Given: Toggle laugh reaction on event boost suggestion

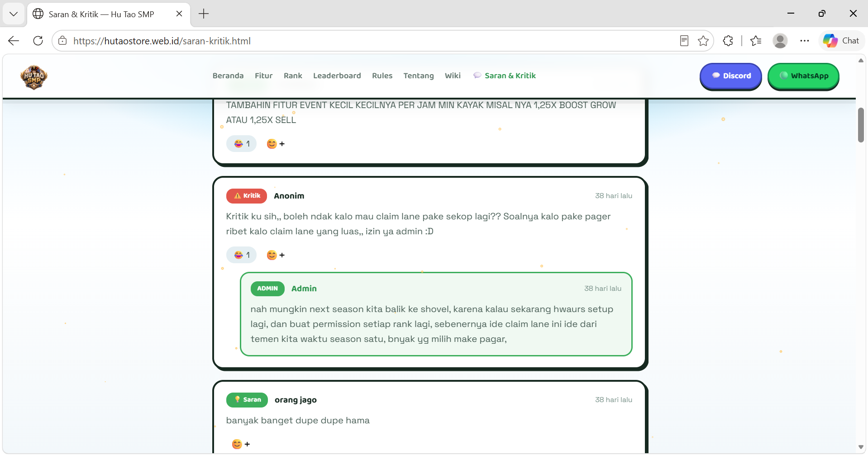Looking at the screenshot, I should [242, 144].
